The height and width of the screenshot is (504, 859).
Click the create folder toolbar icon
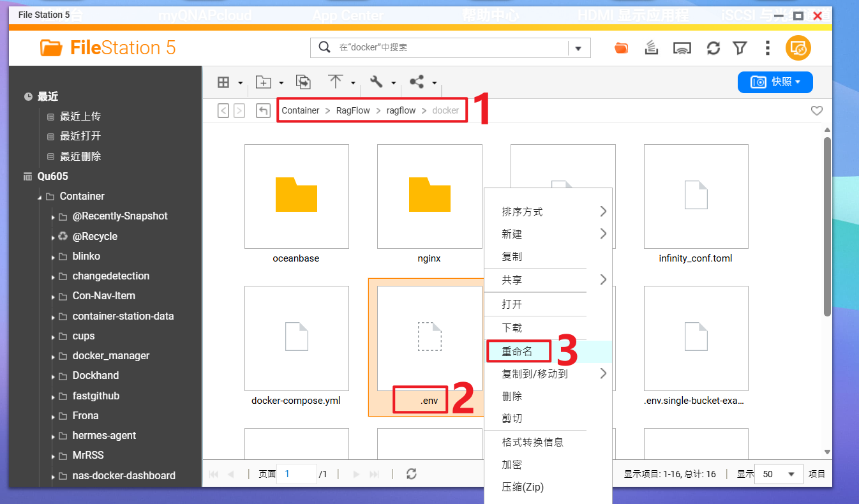(x=263, y=82)
